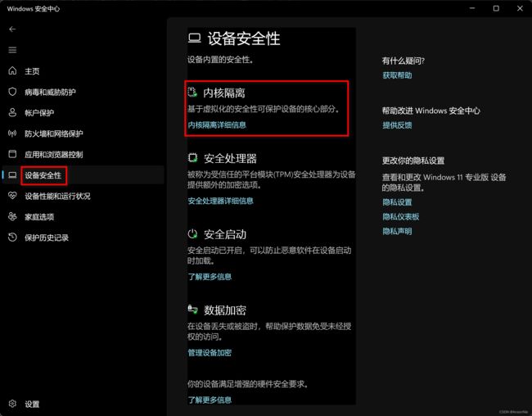The width and height of the screenshot is (532, 416).
Task: Click the 内核隔离 heading
Action: pyautogui.click(x=224, y=93)
